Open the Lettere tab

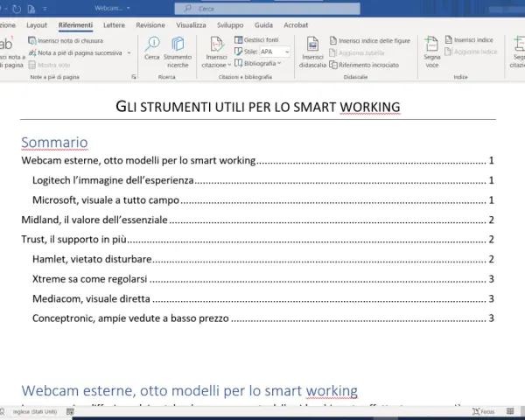[x=114, y=25]
